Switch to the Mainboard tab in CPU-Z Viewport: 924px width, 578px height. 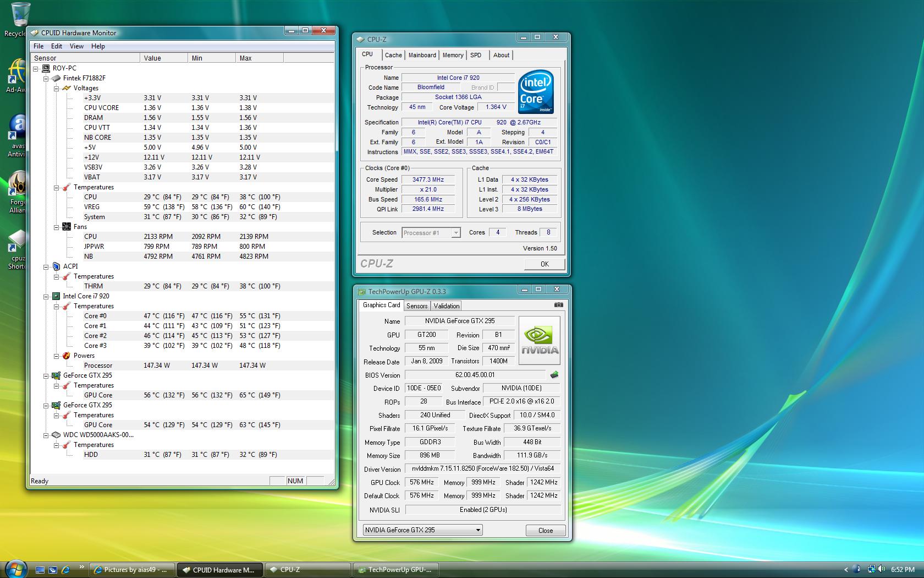(422, 55)
